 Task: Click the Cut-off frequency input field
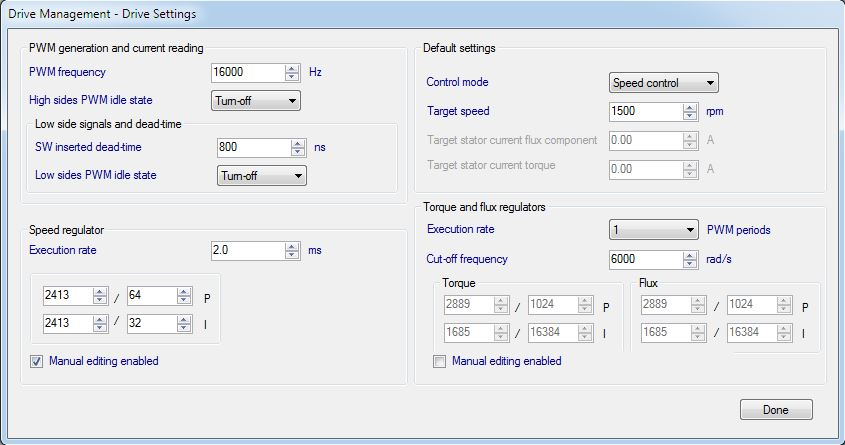click(x=646, y=259)
